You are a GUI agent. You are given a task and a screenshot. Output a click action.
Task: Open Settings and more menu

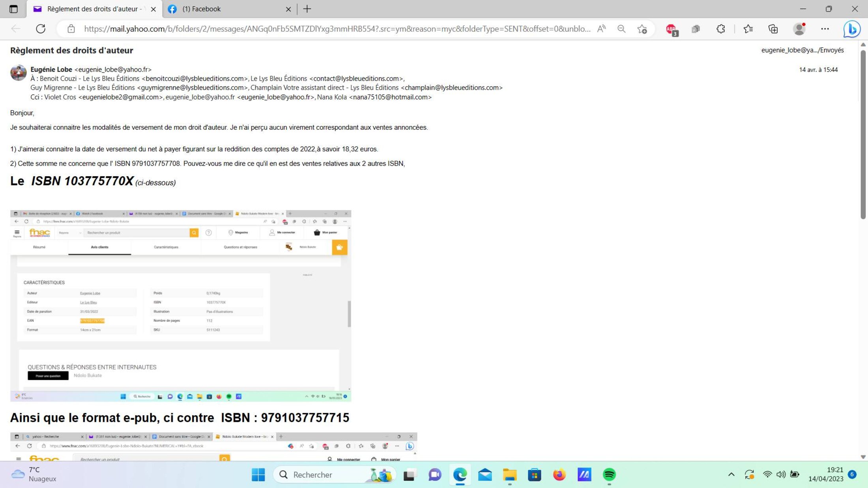click(x=825, y=29)
